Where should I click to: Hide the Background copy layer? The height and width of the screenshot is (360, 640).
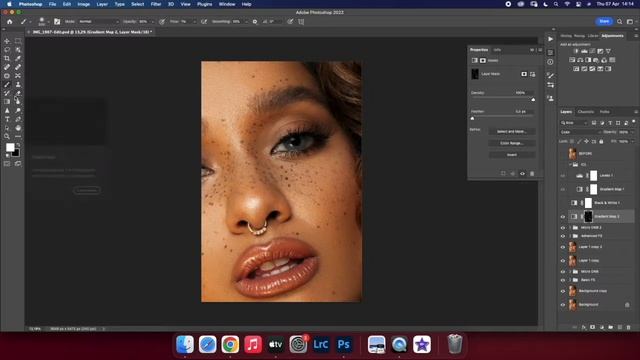(563, 291)
